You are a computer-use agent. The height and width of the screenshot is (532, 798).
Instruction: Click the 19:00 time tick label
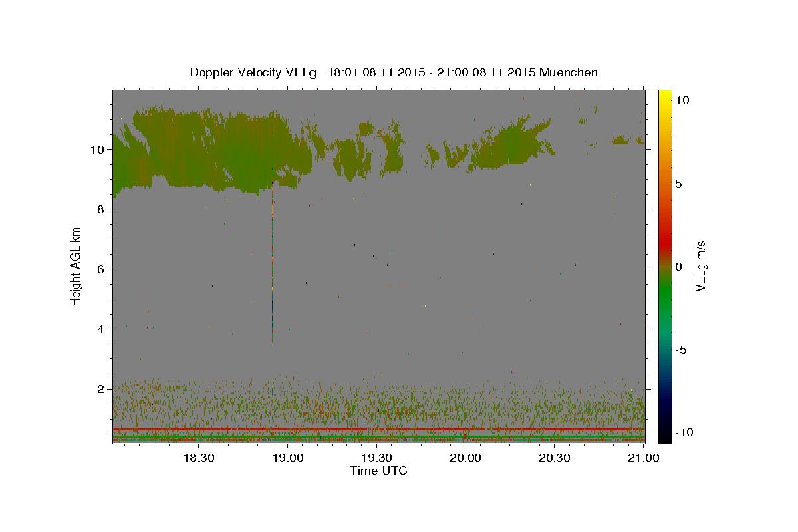287,458
